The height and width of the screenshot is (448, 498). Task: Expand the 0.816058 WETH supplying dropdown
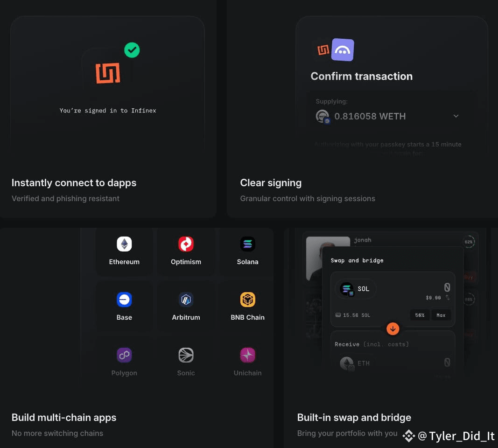point(456,116)
